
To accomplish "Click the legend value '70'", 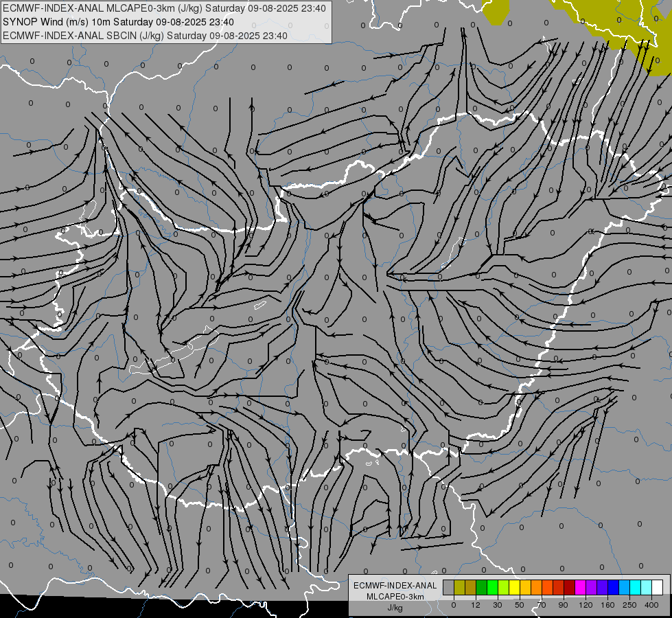I will pos(542,605).
